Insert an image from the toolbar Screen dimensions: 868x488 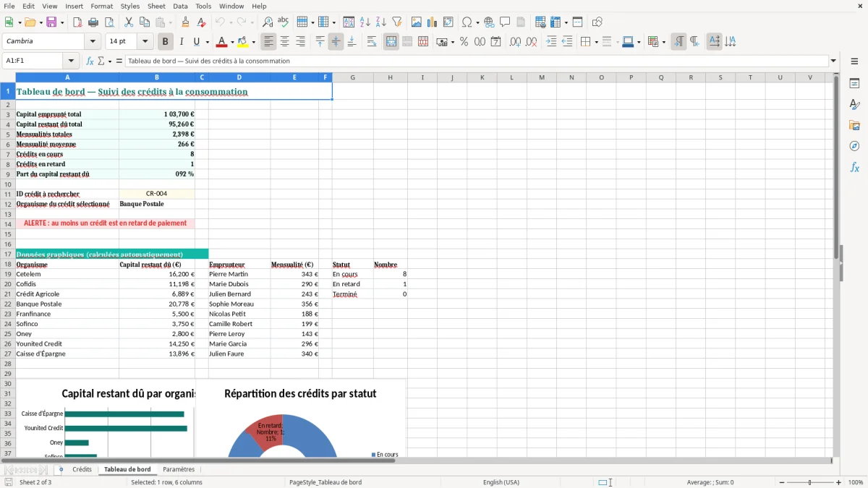417,22
